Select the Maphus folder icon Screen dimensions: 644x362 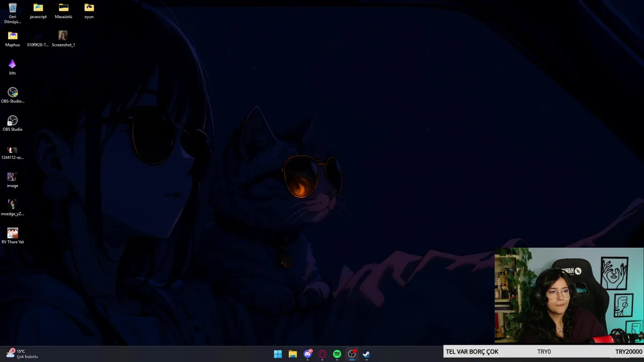pos(13,39)
